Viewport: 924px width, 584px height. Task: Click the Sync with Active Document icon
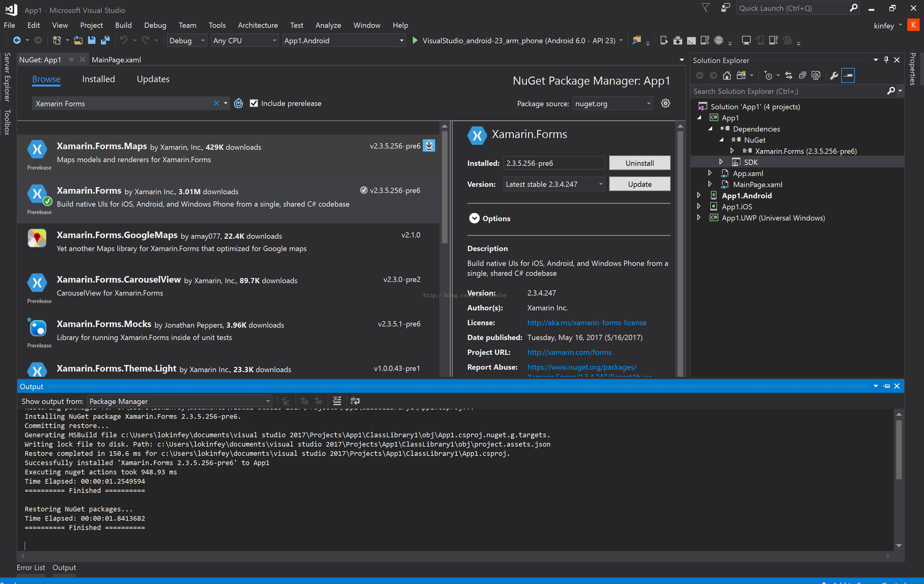[788, 76]
